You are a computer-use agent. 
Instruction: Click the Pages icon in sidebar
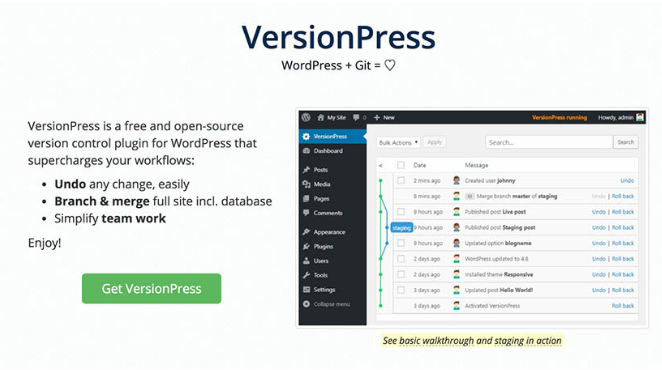click(x=307, y=199)
